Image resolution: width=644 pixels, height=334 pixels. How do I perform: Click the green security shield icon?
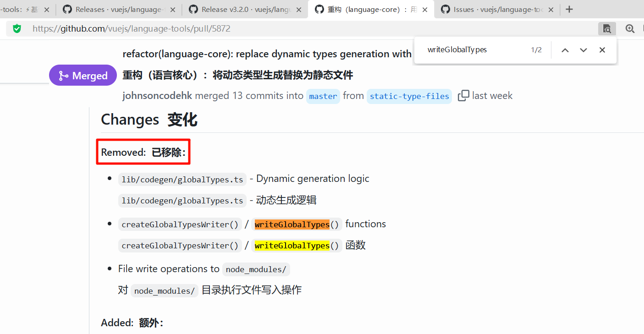[17, 29]
